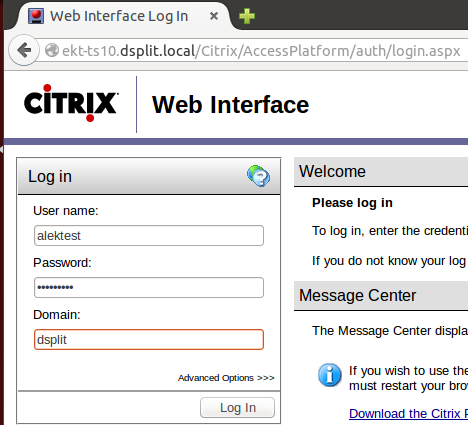
Task: Click the Citrix logo
Action: click(x=71, y=103)
